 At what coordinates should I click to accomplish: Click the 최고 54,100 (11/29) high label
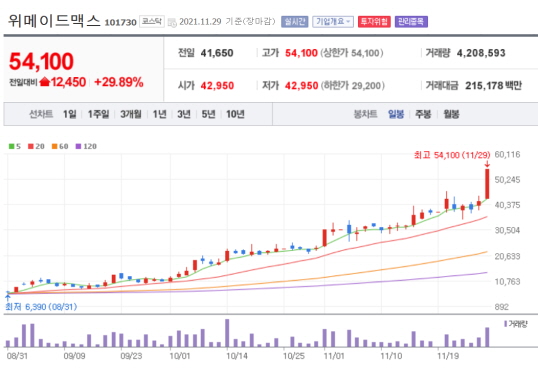(452, 155)
